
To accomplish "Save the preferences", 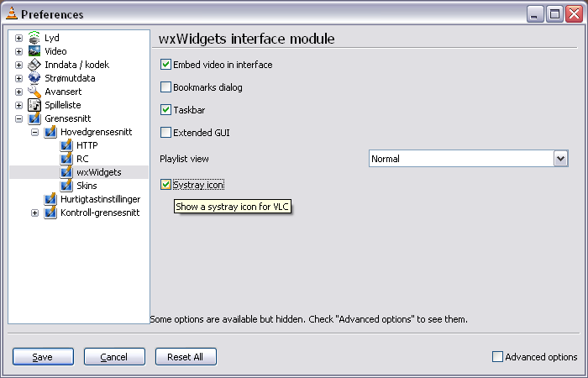I will point(43,357).
